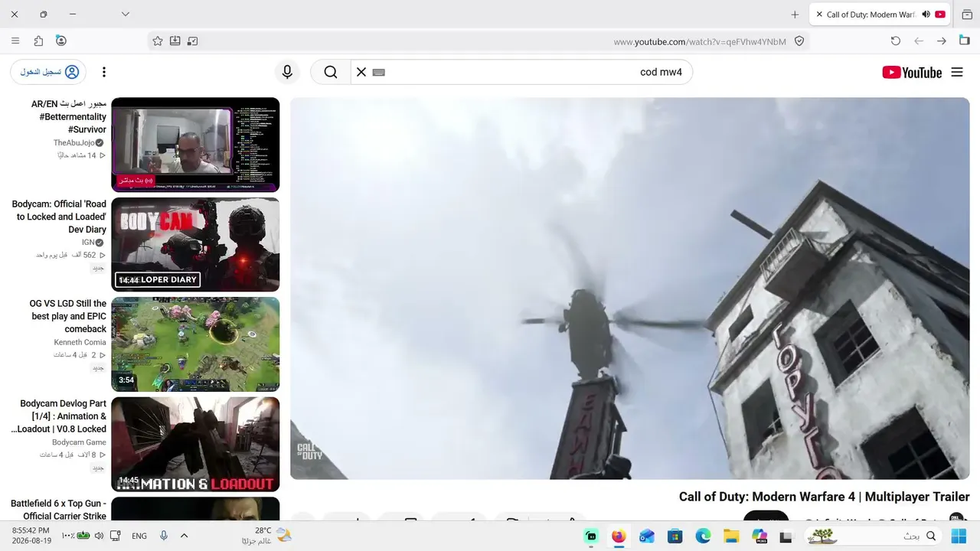Screen dimensions: 980x551
Task: Open the tab overview icon at the tab strip's end
Action: tap(967, 15)
